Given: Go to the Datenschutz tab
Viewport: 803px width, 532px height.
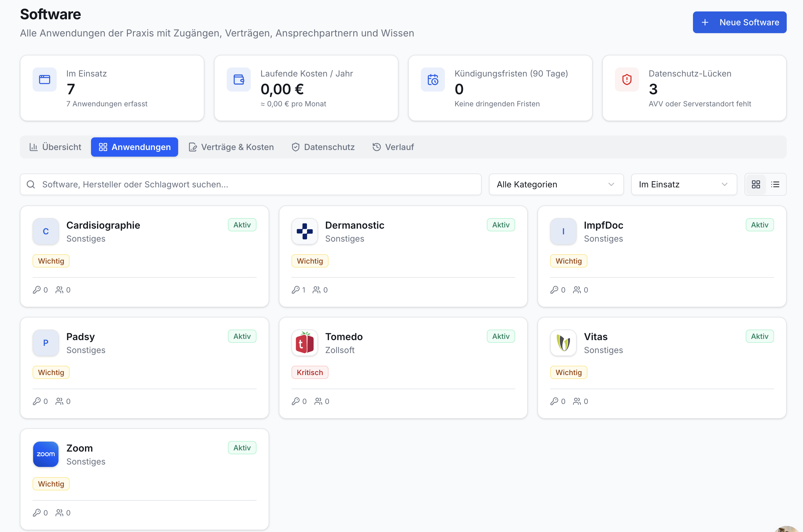Looking at the screenshot, I should point(323,147).
